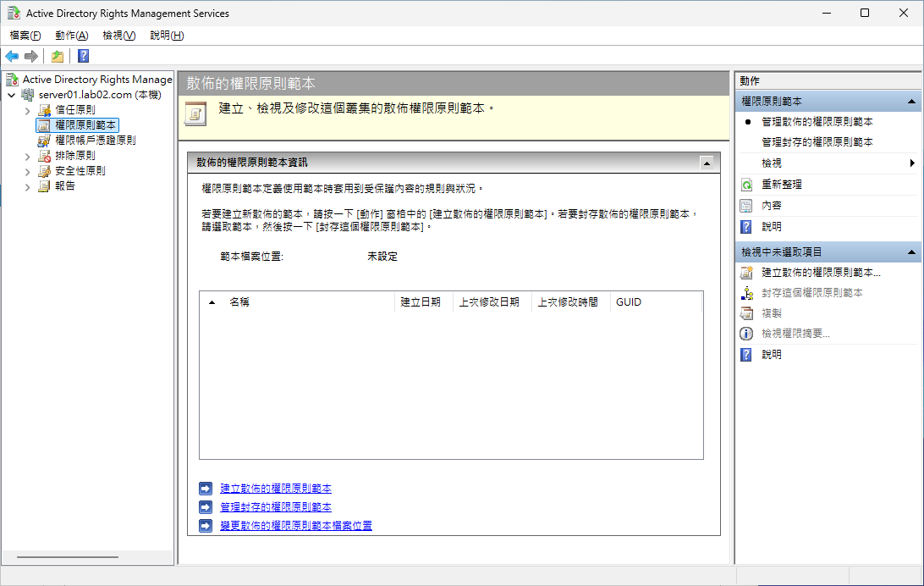The width and height of the screenshot is (924, 586).
Task: Click the 重新整理 refresh icon
Action: point(746,185)
